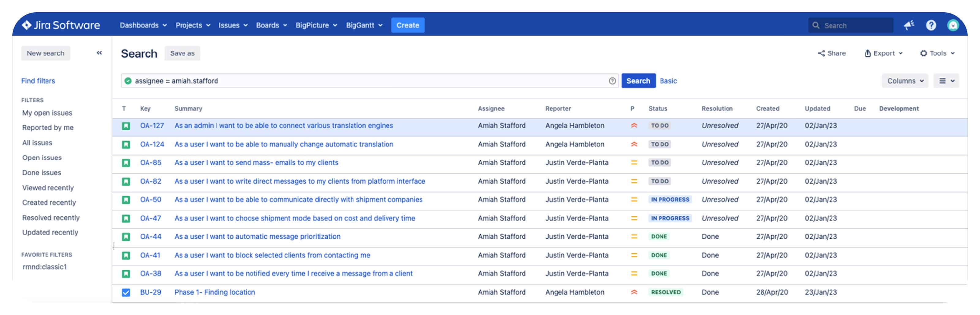980x315 pixels.
Task: Click the Save as button
Action: (x=182, y=53)
